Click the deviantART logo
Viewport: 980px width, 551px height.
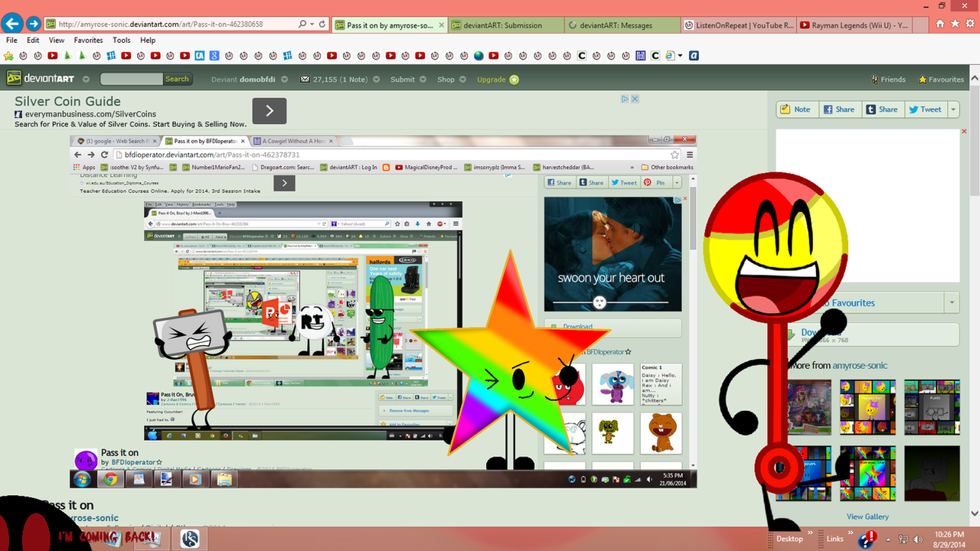click(41, 79)
